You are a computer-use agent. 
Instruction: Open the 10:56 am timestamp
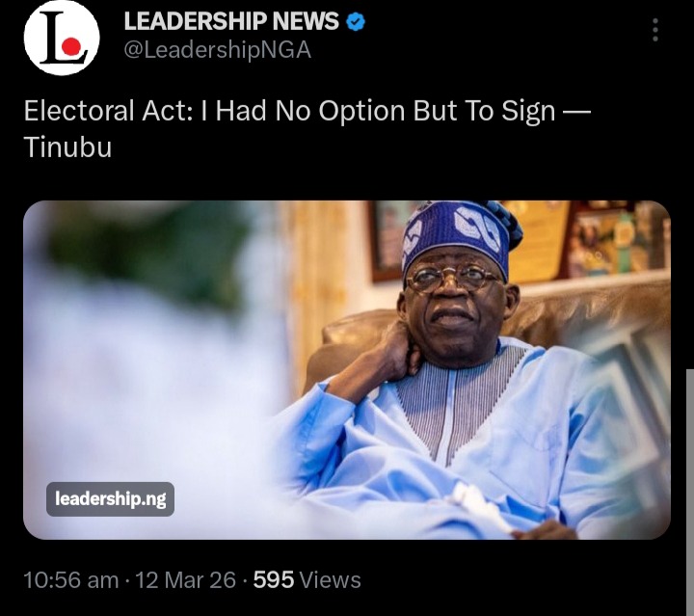(x=70, y=580)
